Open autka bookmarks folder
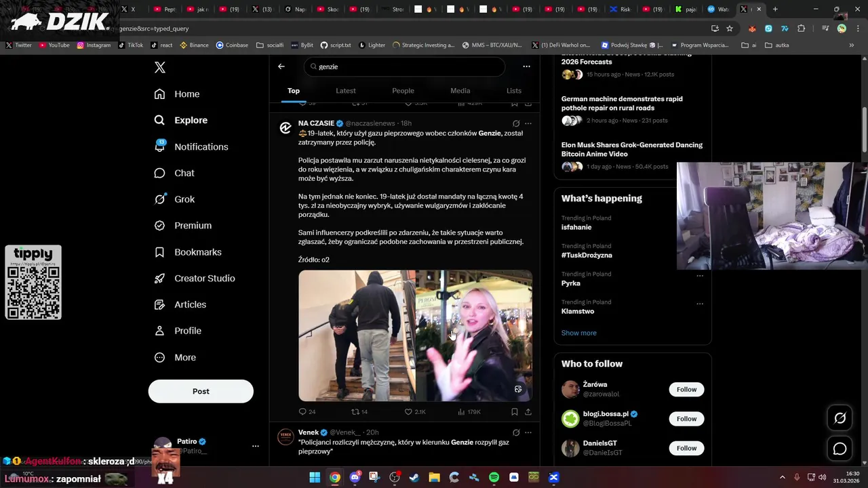868x488 pixels. click(777, 45)
